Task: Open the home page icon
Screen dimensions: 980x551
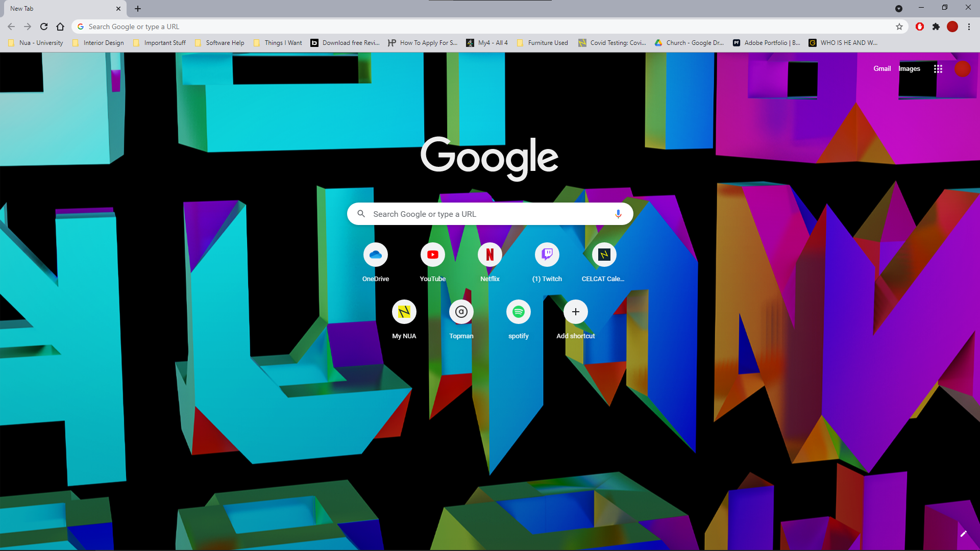Action: point(60,27)
